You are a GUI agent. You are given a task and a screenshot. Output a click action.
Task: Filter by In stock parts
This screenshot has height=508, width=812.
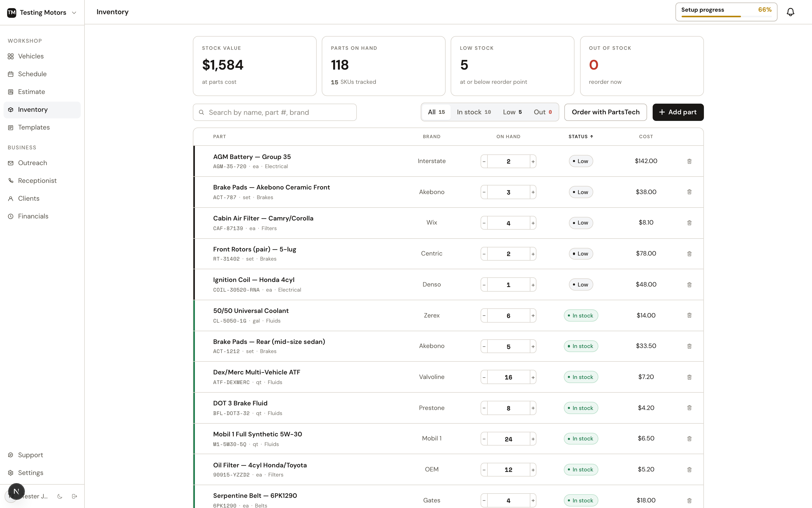click(474, 112)
